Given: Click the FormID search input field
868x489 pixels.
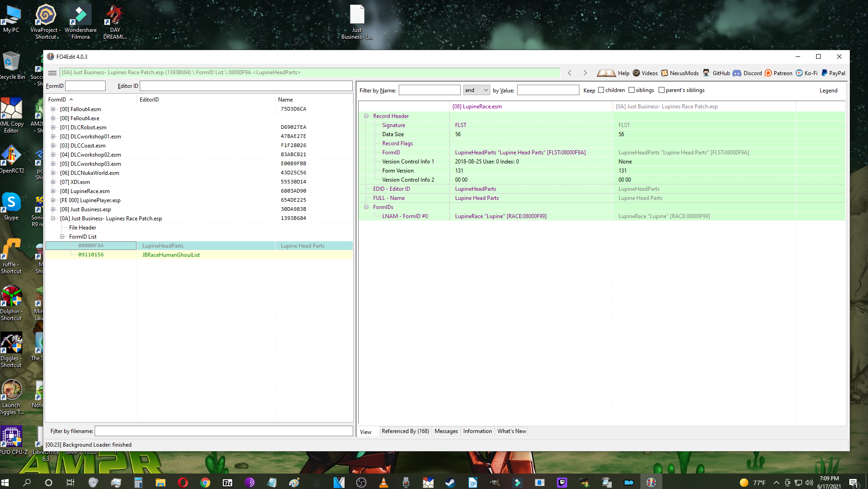Looking at the screenshot, I should click(x=85, y=86).
